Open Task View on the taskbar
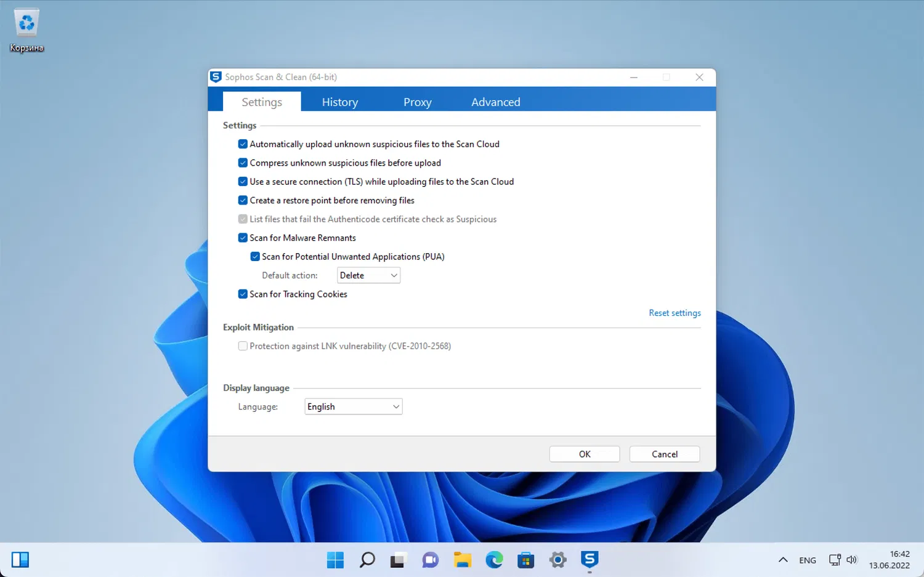 click(398, 560)
